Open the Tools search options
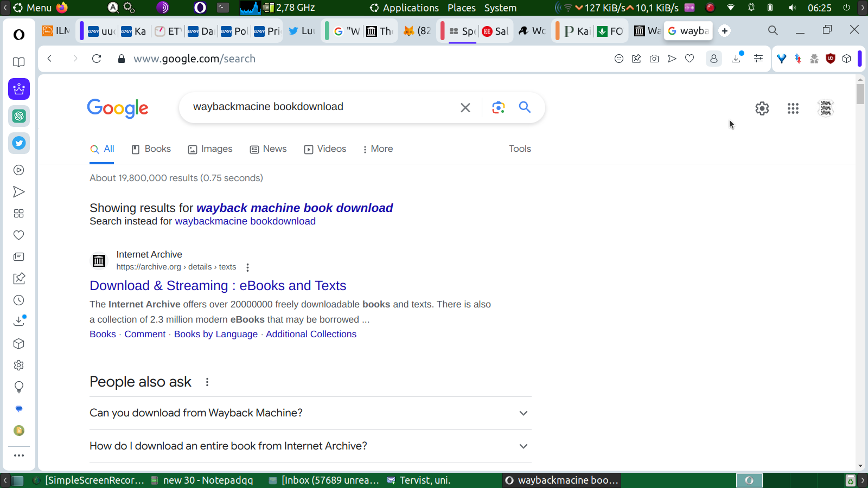The height and width of the screenshot is (488, 868). tap(520, 149)
